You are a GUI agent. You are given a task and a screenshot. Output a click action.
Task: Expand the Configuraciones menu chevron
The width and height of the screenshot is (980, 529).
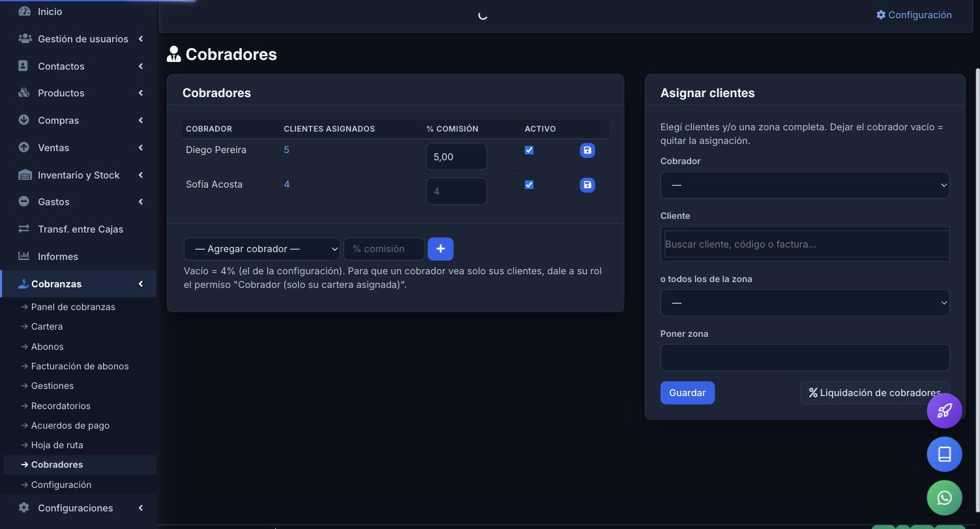(140, 508)
